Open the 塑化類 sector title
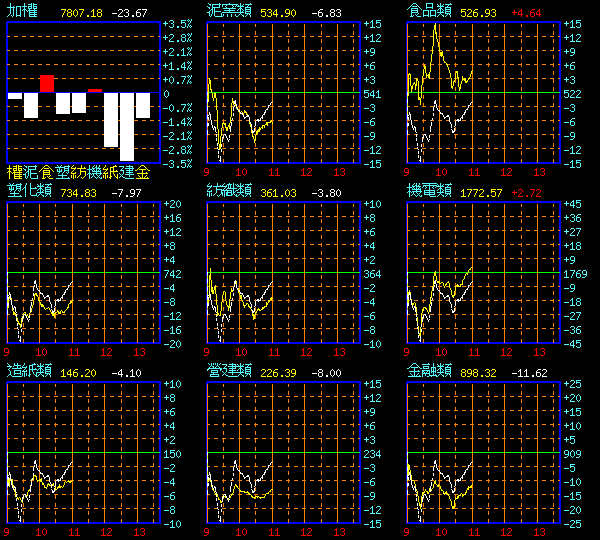This screenshot has width=600, height=540. click(29, 191)
